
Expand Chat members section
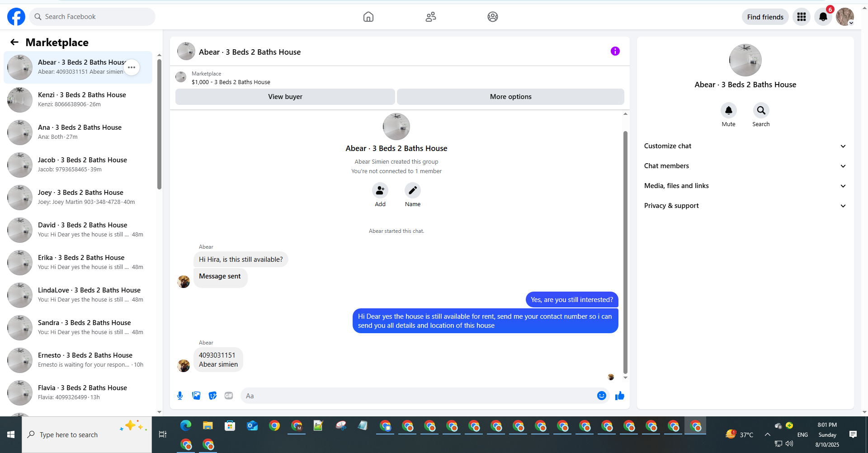pos(745,166)
